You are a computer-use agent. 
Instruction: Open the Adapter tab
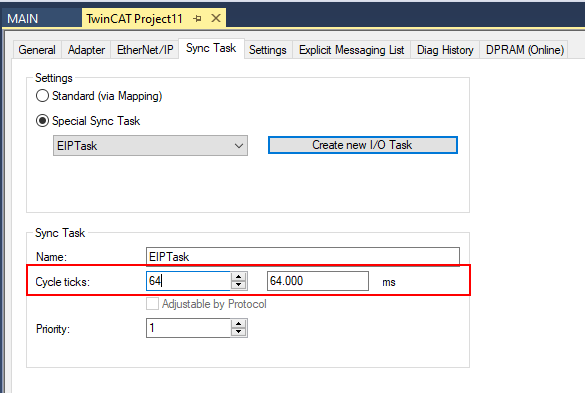(86, 50)
